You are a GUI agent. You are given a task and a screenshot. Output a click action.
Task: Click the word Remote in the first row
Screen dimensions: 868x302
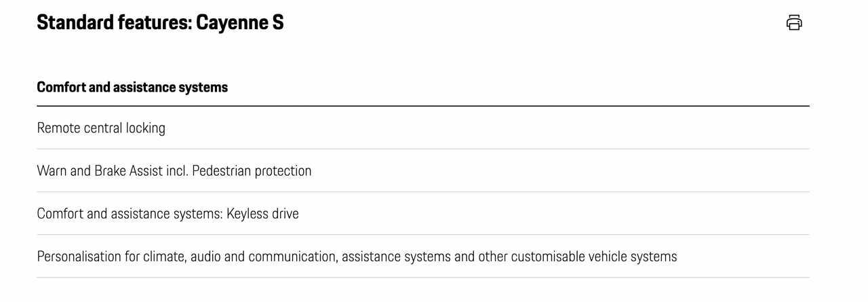coord(58,128)
